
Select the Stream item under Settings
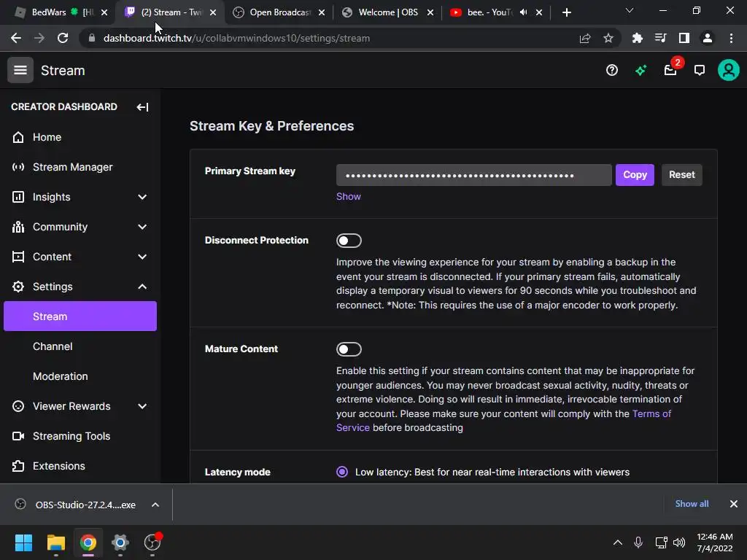80,316
